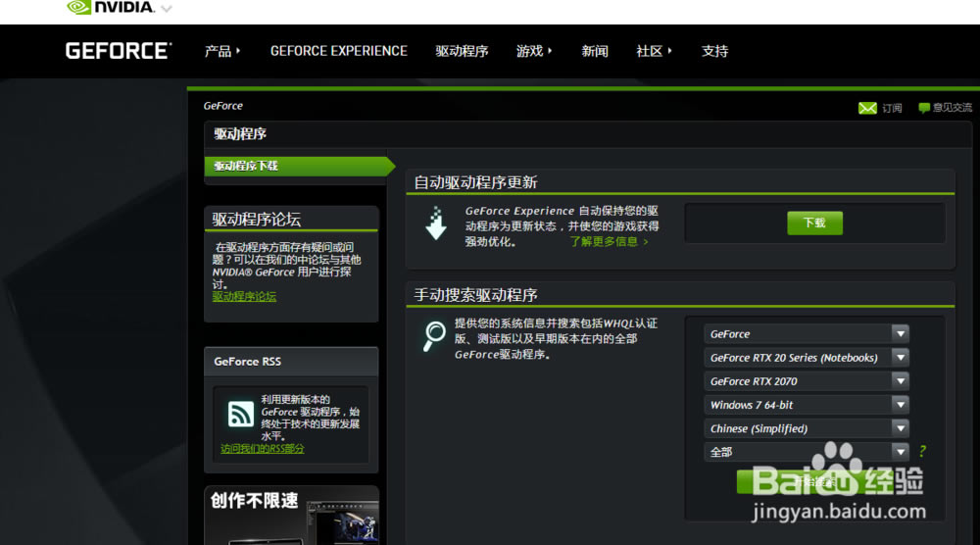Click the magnifying glass search icon
980x545 pixels.
click(x=434, y=335)
